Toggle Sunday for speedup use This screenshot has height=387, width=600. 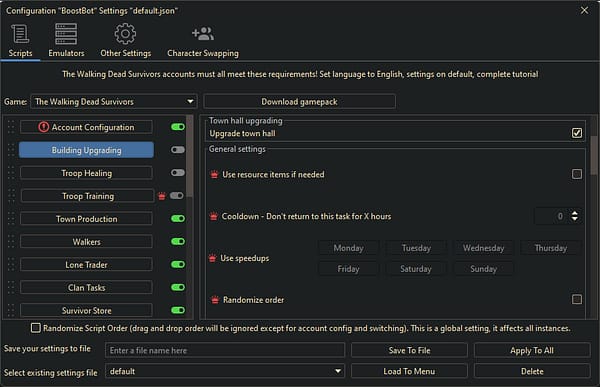[484, 269]
